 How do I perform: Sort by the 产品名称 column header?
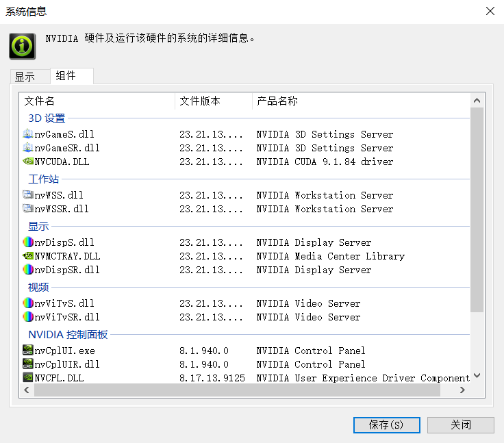click(361, 101)
